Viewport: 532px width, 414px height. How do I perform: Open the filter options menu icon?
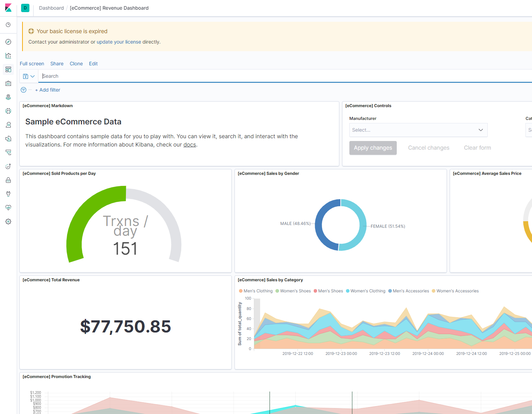click(24, 90)
